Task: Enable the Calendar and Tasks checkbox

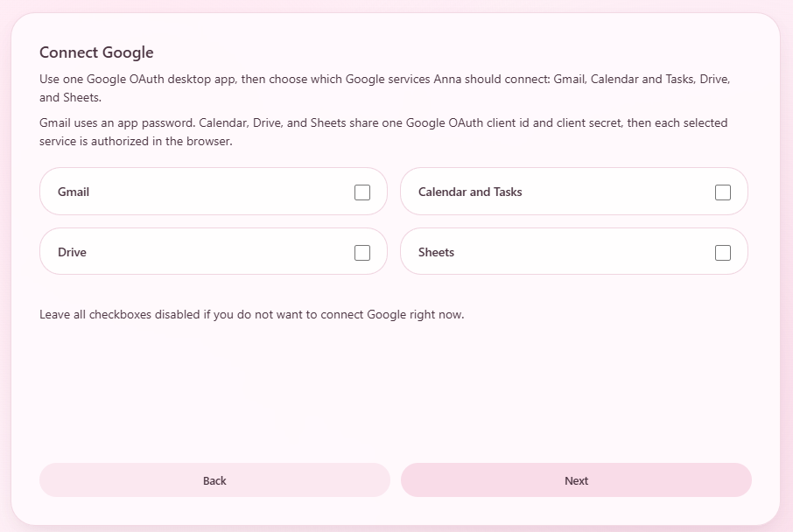Action: pyautogui.click(x=723, y=192)
